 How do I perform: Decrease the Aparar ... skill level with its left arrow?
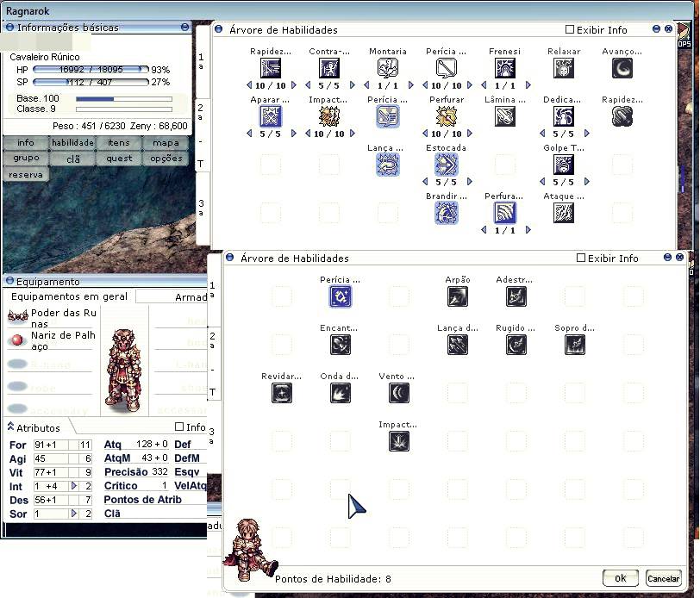[249, 133]
